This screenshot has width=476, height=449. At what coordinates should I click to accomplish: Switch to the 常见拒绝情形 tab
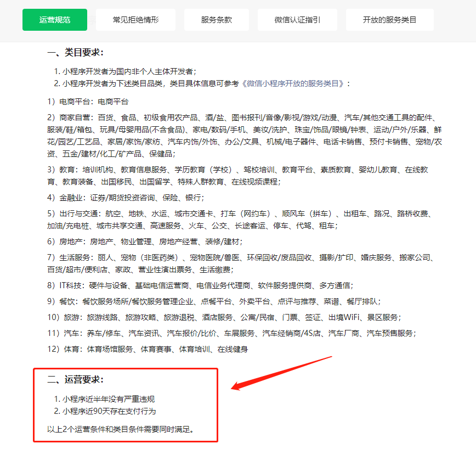click(135, 20)
